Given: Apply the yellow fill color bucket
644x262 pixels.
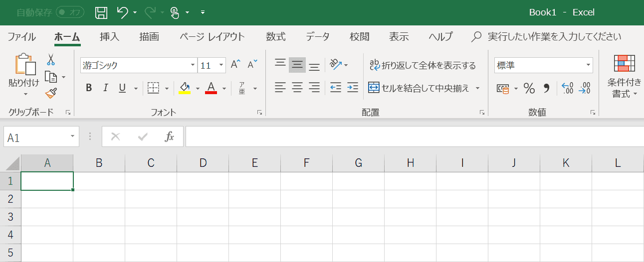Looking at the screenshot, I should (x=185, y=88).
